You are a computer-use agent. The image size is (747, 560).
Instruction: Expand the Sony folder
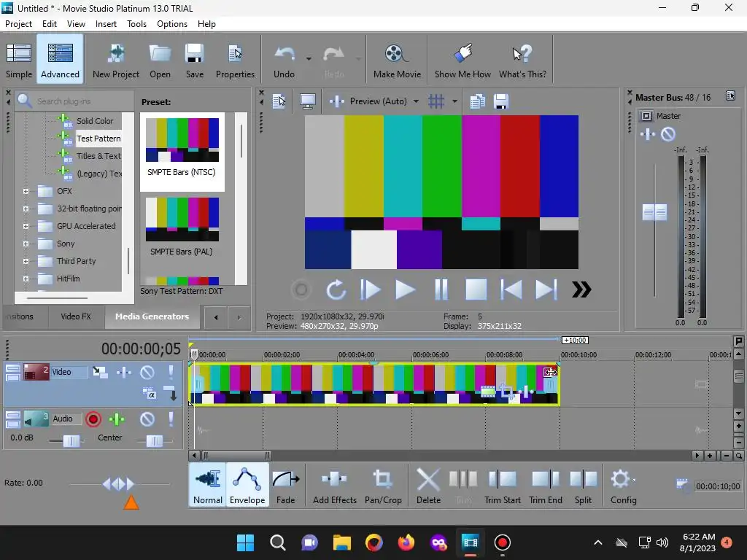[26, 244]
